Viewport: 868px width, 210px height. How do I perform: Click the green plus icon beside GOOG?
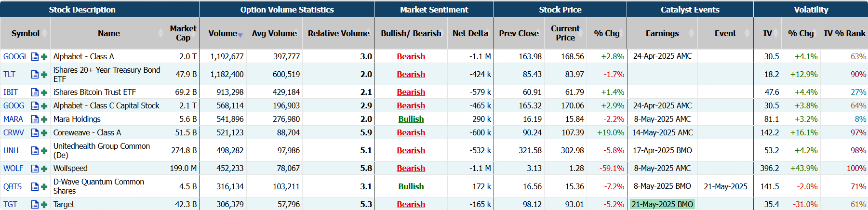(x=44, y=106)
